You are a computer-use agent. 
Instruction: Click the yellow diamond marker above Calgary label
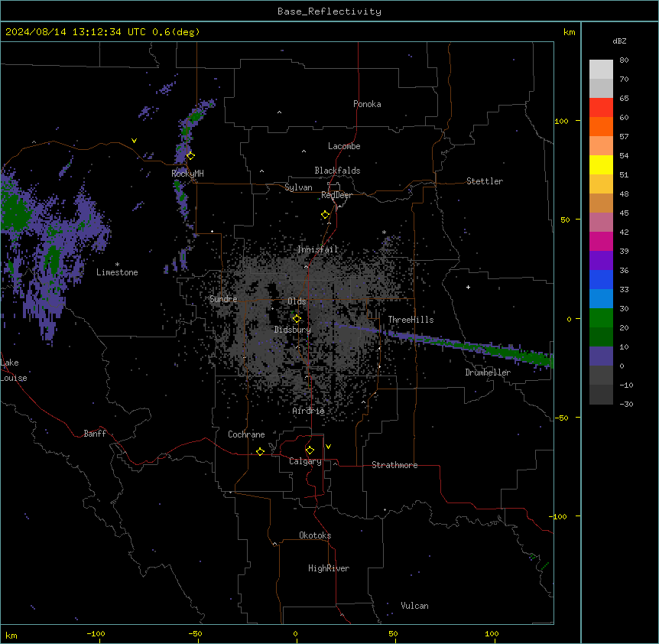coord(310,450)
